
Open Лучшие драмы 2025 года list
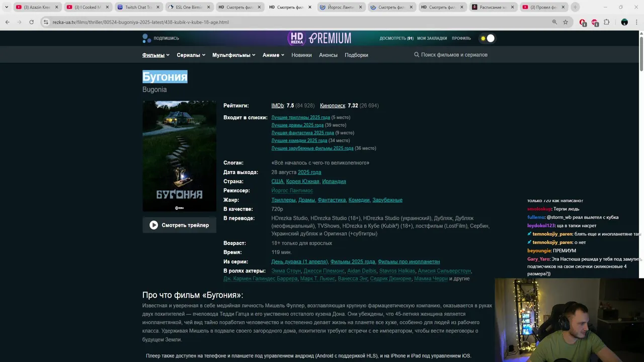(x=297, y=125)
